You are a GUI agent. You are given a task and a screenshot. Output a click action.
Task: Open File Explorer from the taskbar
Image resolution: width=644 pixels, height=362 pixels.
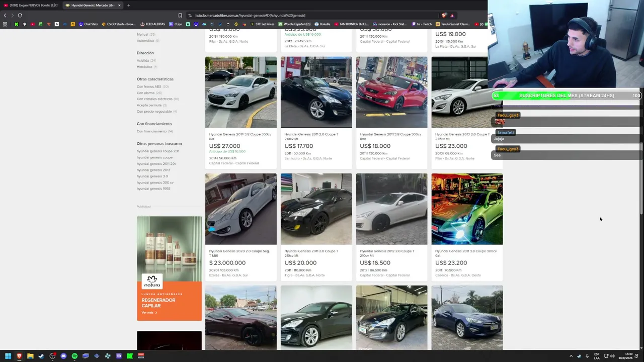point(30,356)
